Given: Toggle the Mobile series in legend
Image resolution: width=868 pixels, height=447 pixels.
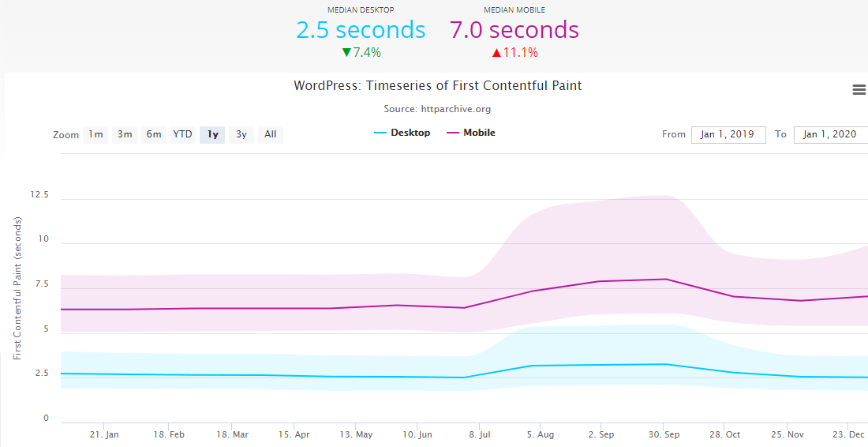Looking at the screenshot, I should (x=471, y=133).
